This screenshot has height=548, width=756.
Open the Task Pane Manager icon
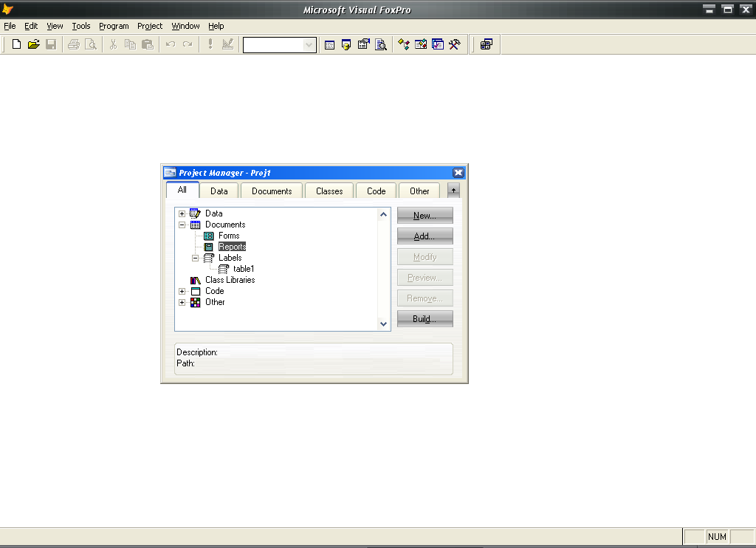point(437,45)
